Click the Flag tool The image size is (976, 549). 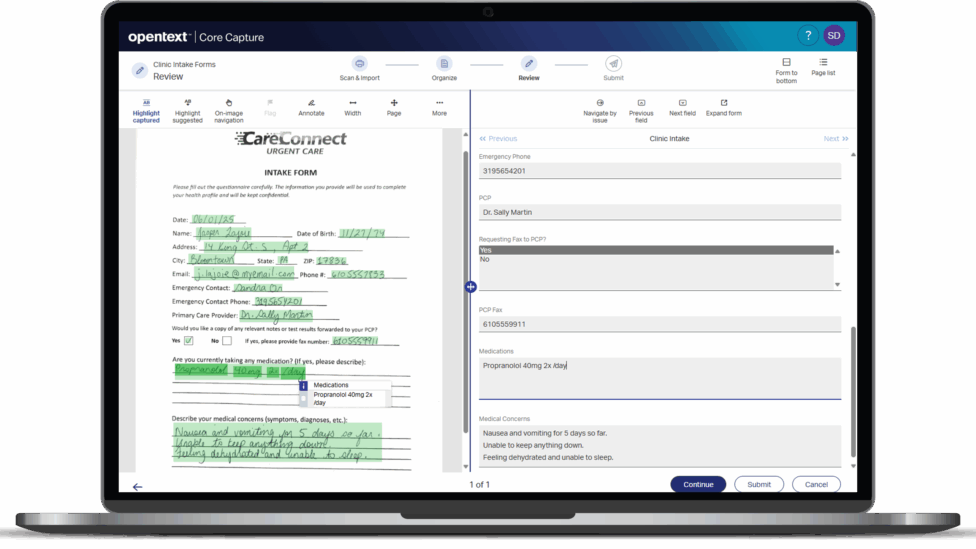(x=270, y=108)
